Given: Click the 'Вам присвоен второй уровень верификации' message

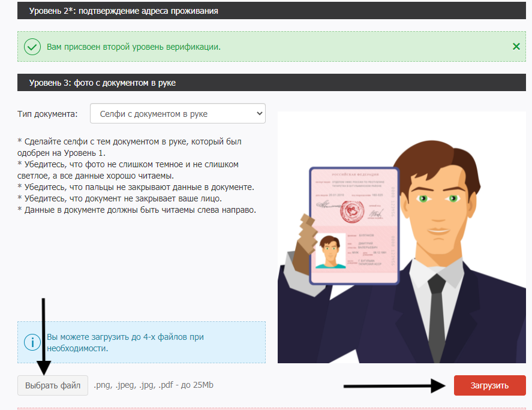Looking at the screenshot, I should [x=134, y=47].
